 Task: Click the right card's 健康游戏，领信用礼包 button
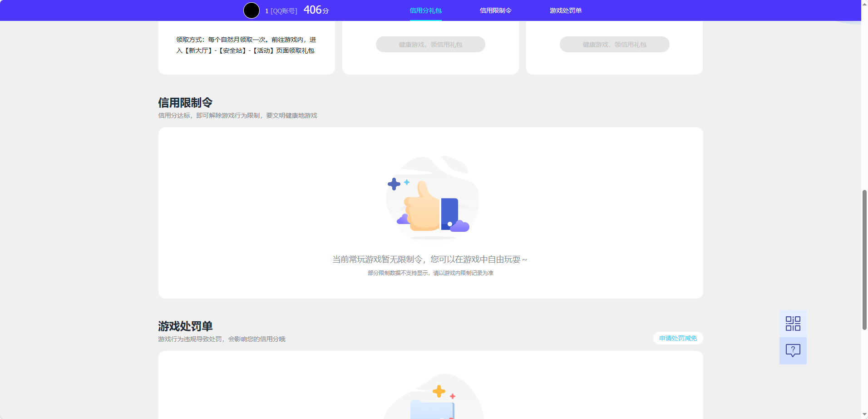(614, 45)
